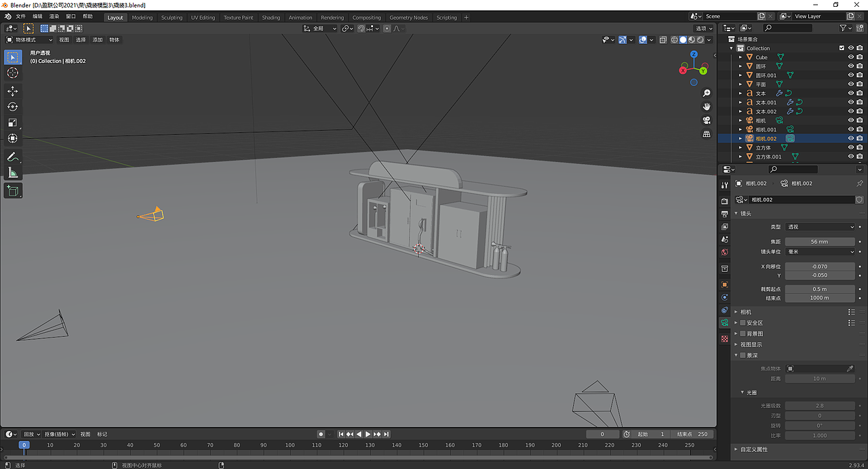This screenshot has height=469, width=868.
Task: Switch to the Shading workspace tab
Action: [271, 18]
